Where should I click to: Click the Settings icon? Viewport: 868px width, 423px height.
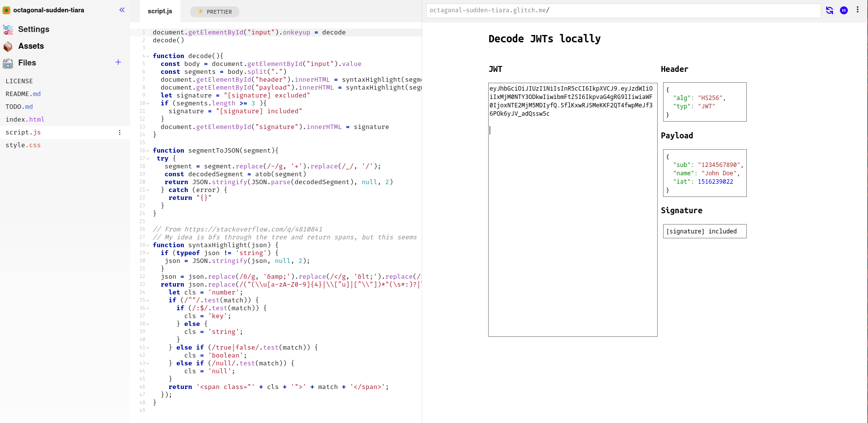[x=8, y=30]
